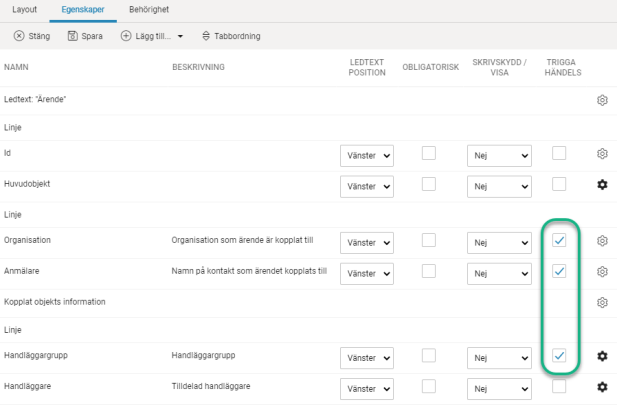The image size is (617, 411).
Task: Enable Obligatorisk checkbox for Id
Action: (x=429, y=154)
